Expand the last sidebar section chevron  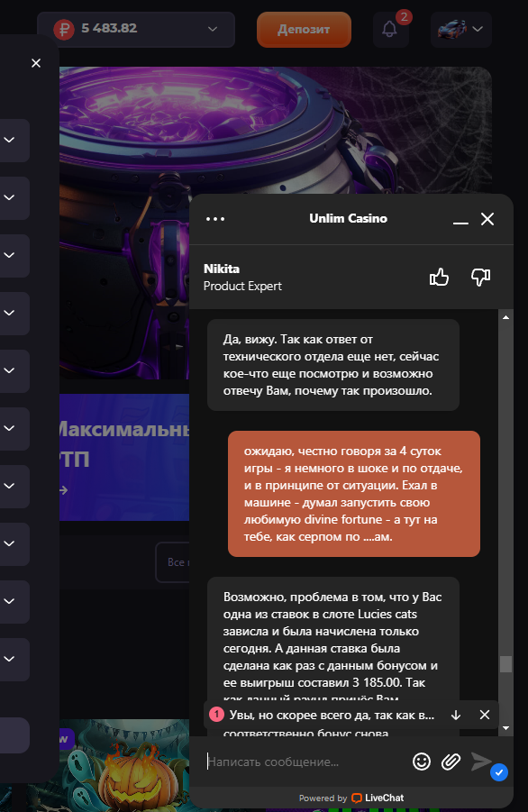click(9, 659)
